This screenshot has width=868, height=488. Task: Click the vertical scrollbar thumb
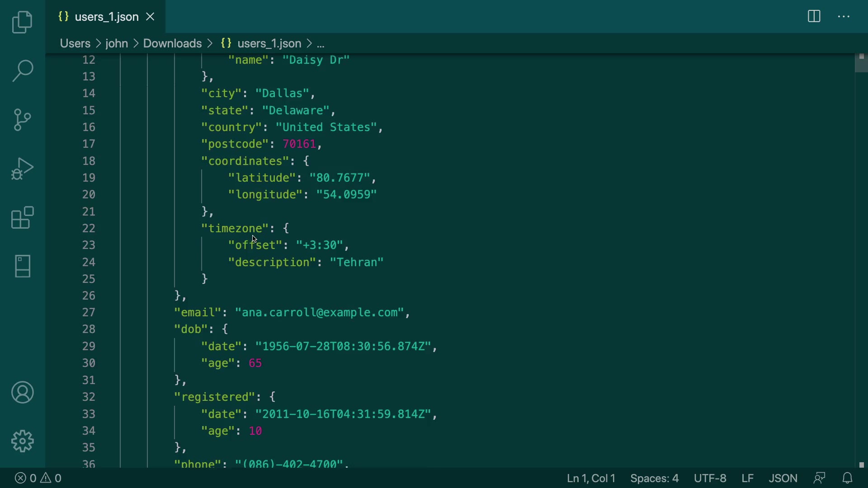click(861, 63)
